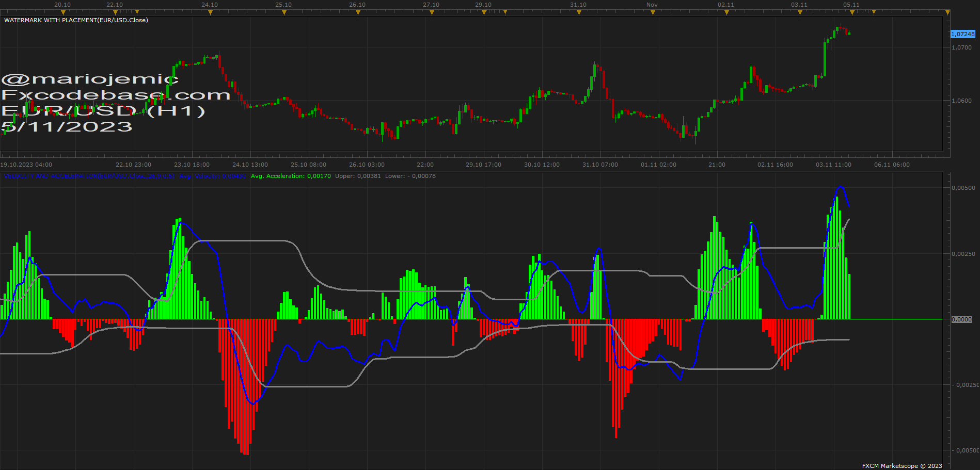
Task: Click the current price tag 1,07248
Action: [x=963, y=34]
